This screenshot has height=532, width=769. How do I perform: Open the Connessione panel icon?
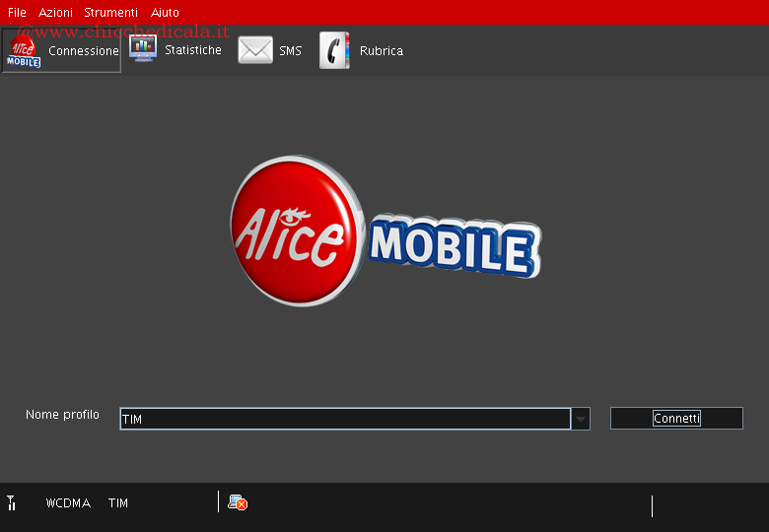point(24,51)
